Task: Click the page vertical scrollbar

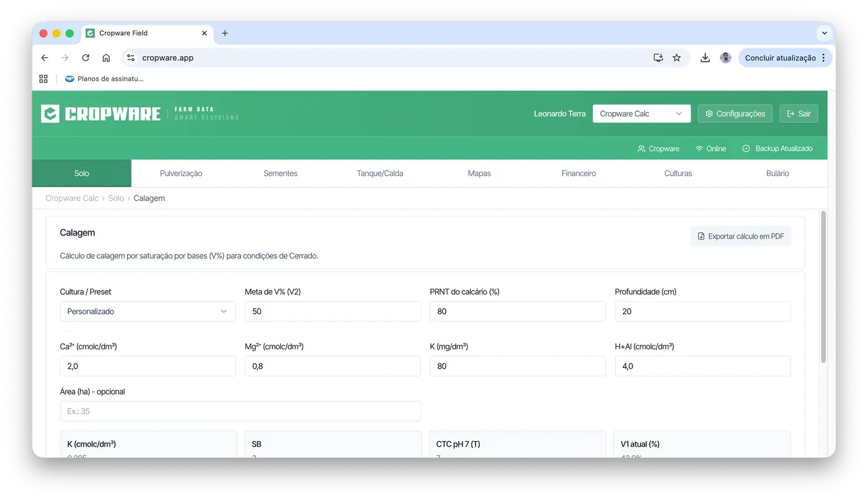Action: click(823, 286)
